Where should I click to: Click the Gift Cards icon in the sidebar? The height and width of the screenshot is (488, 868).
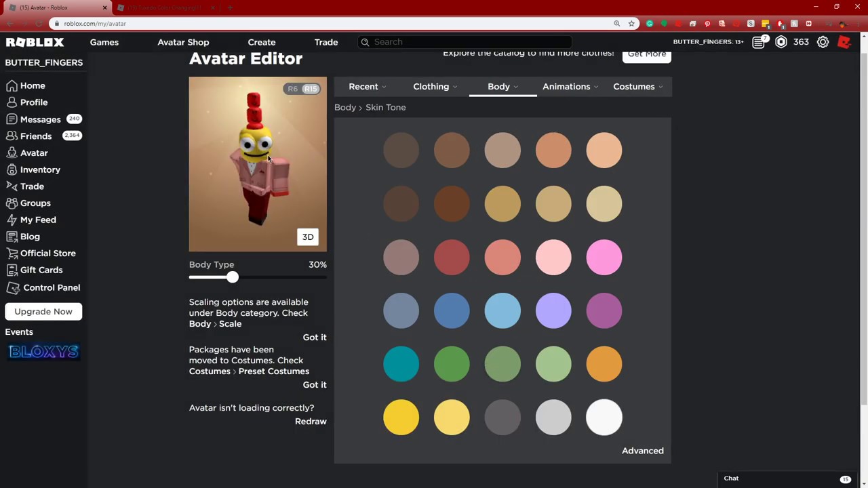pyautogui.click(x=12, y=270)
